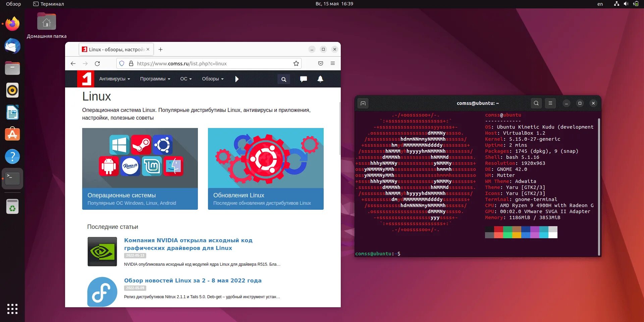Click the Последние статьи heading
Image resolution: width=644 pixels, height=322 pixels.
pyautogui.click(x=113, y=227)
